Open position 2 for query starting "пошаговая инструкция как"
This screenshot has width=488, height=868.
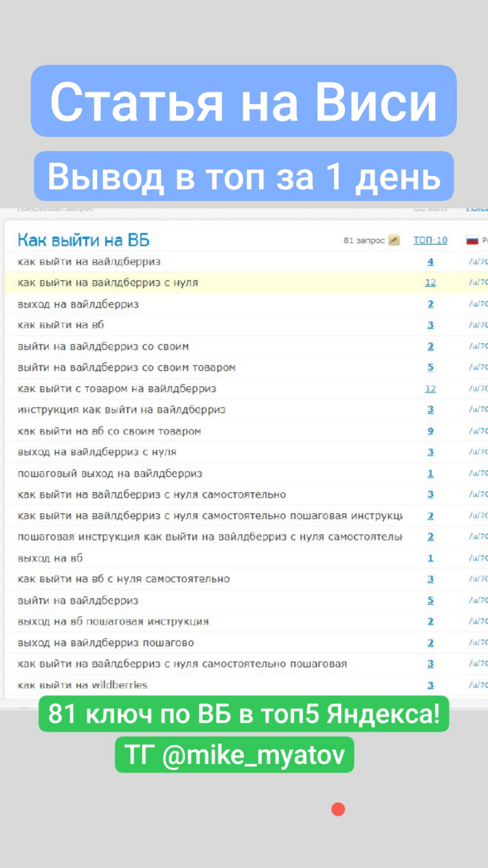(430, 537)
